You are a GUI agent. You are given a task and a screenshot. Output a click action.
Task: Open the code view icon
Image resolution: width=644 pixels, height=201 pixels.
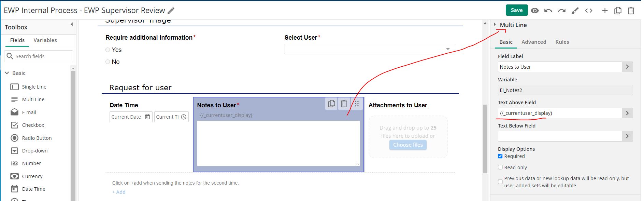[x=589, y=11]
